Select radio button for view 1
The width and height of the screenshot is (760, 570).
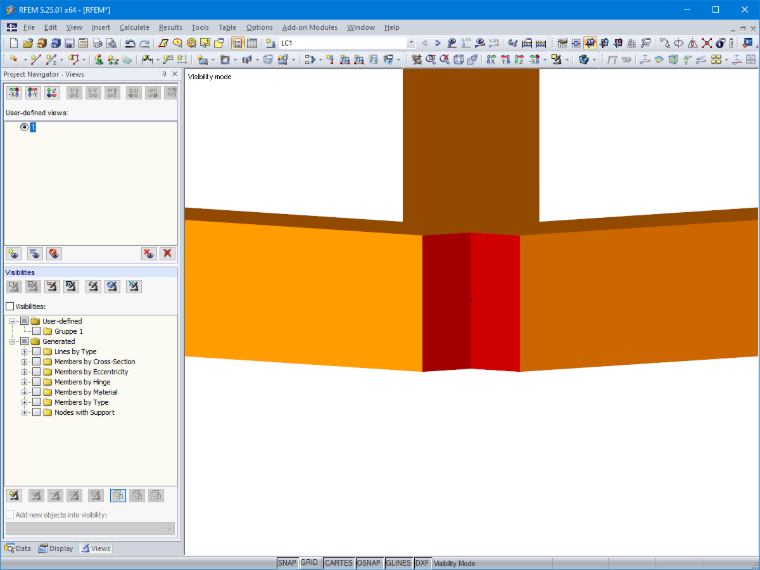pyautogui.click(x=24, y=127)
